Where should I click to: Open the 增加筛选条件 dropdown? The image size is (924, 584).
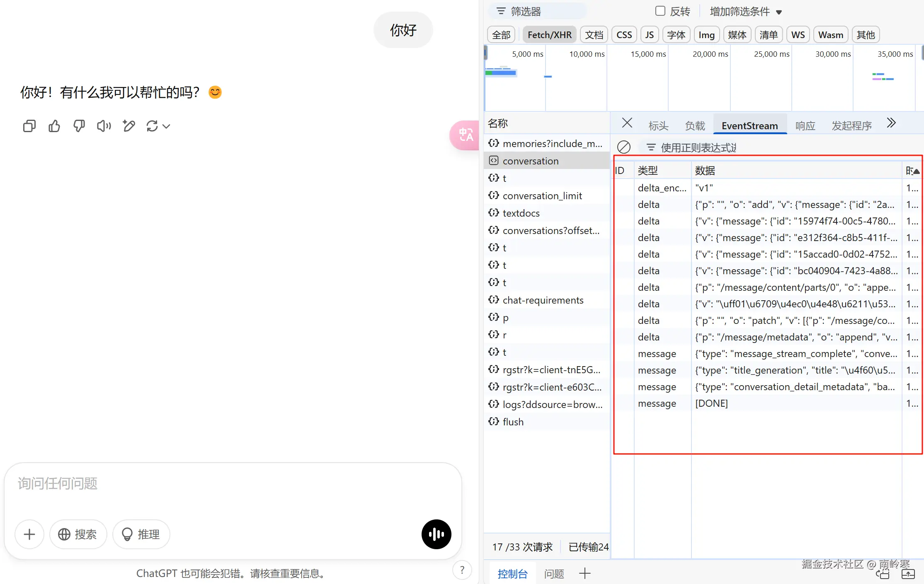click(745, 12)
